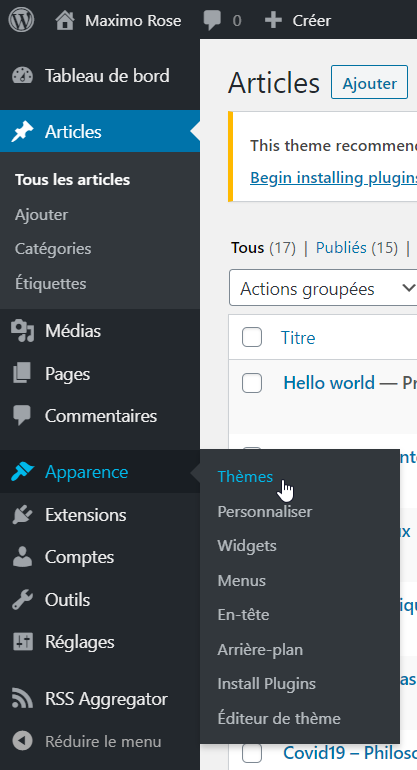
Task: Click the Articles menu label
Action: (x=73, y=132)
